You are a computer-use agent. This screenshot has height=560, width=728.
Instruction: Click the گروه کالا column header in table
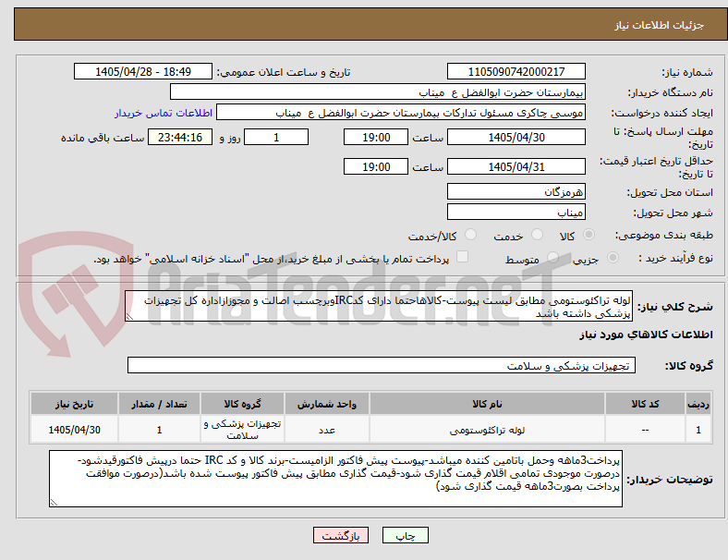tap(242, 404)
